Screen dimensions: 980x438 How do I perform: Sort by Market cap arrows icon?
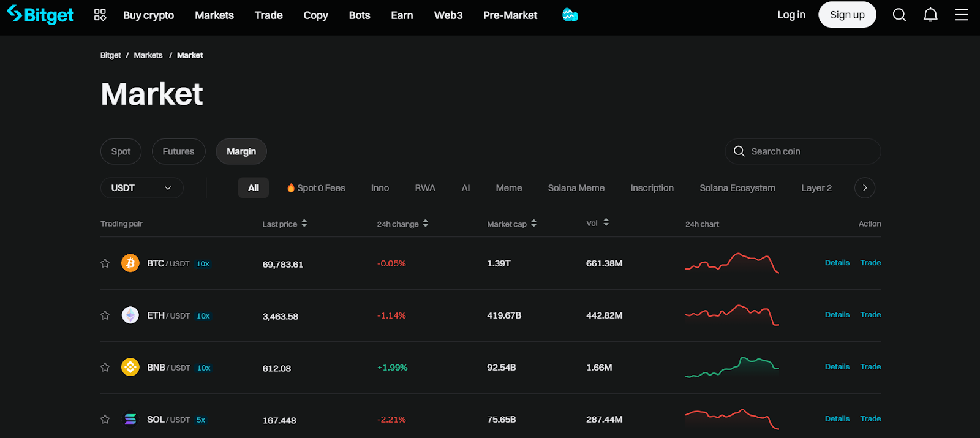[x=534, y=224]
